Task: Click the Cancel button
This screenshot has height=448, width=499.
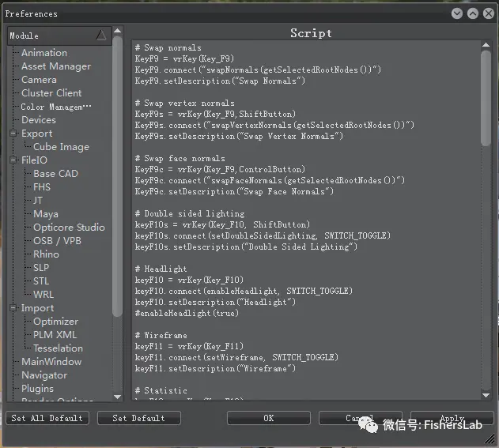Action: (x=361, y=418)
